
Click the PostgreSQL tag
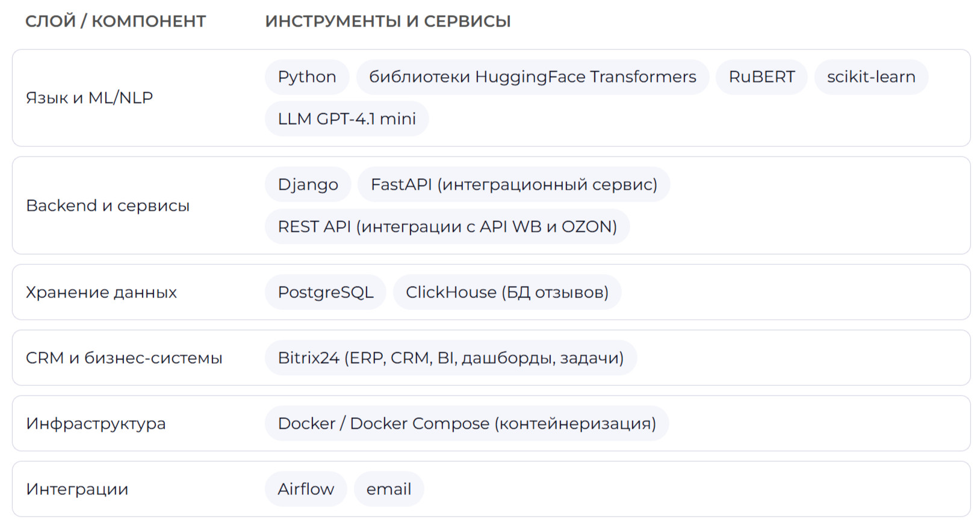[x=326, y=292]
